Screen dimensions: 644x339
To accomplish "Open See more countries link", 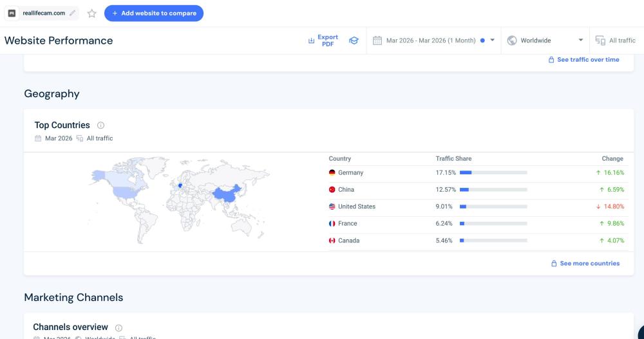I will [585, 264].
